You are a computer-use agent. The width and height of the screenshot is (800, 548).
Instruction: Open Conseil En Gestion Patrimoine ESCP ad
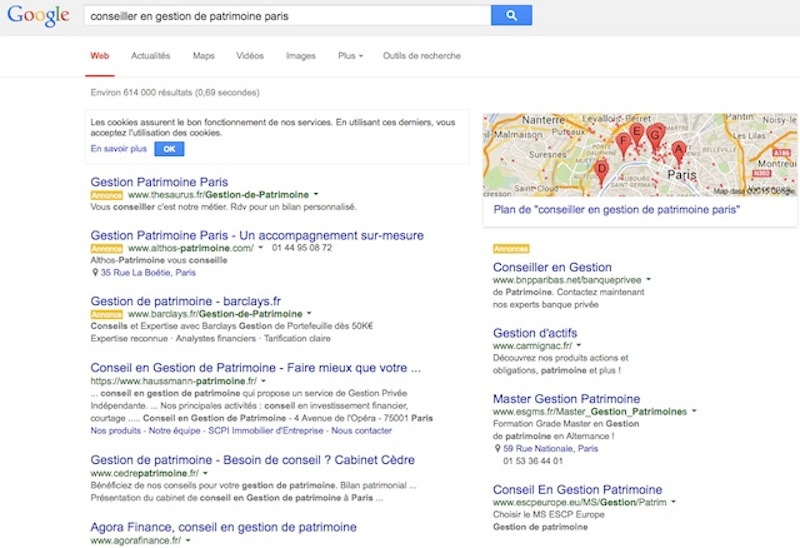point(578,489)
